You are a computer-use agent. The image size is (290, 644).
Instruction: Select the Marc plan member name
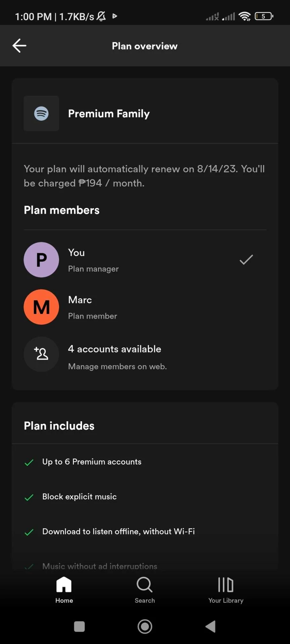pos(80,300)
